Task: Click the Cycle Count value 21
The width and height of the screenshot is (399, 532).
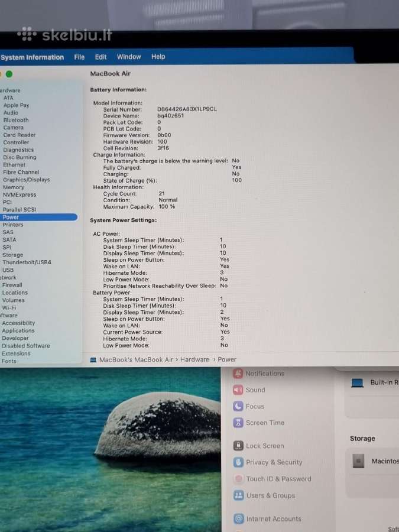Action: (x=161, y=193)
